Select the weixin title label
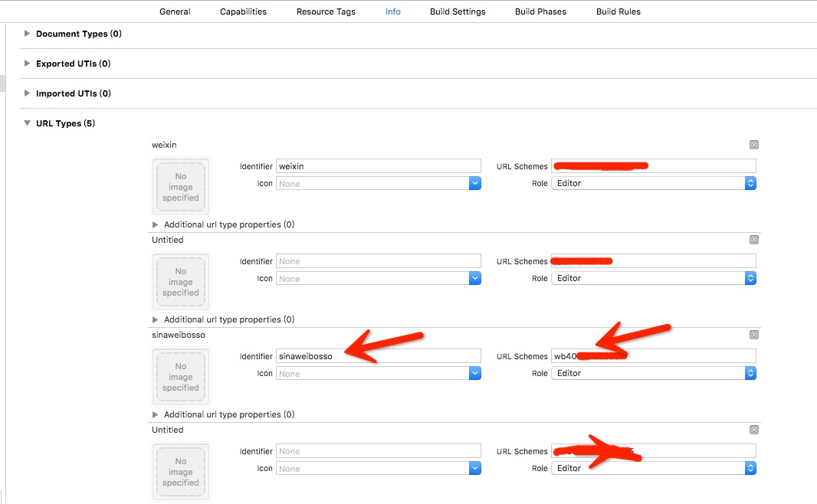The height and width of the screenshot is (504, 817). pyautogui.click(x=164, y=145)
